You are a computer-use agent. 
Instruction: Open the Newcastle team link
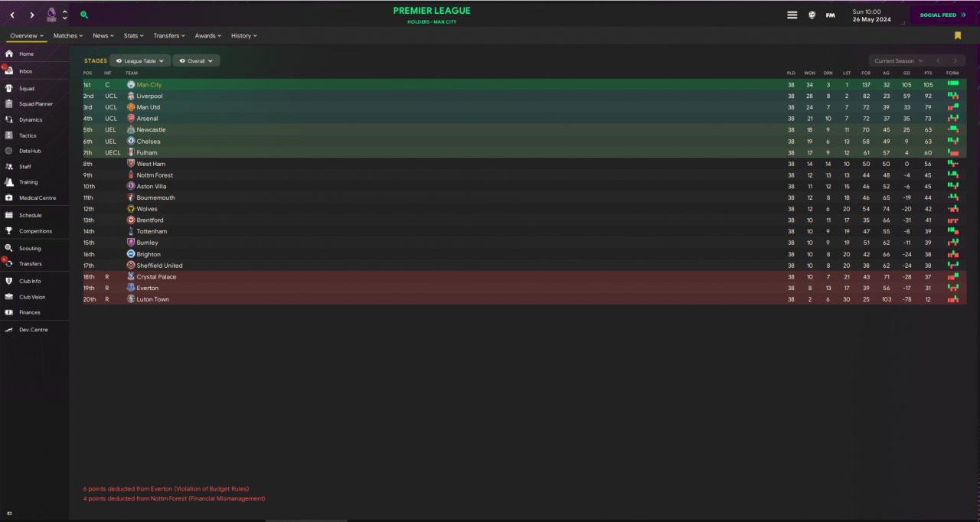pyautogui.click(x=151, y=129)
